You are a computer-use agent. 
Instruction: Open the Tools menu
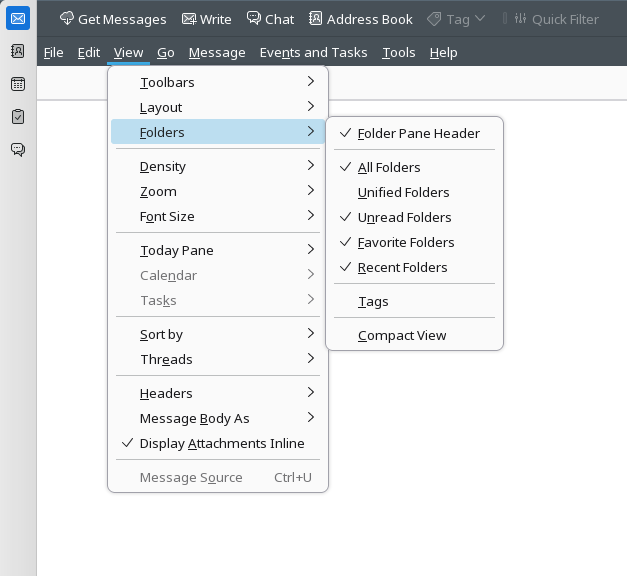click(x=398, y=52)
